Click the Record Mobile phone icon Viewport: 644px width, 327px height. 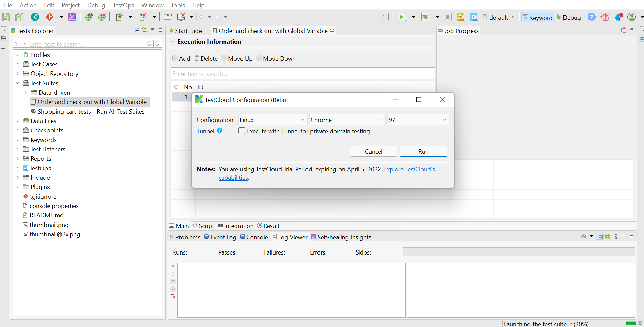point(143,17)
